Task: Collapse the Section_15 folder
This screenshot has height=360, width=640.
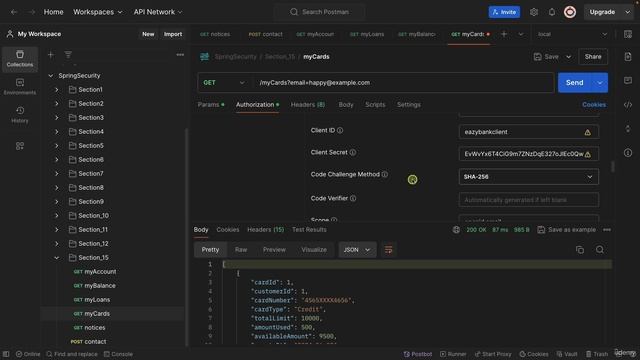Action: 57,258
